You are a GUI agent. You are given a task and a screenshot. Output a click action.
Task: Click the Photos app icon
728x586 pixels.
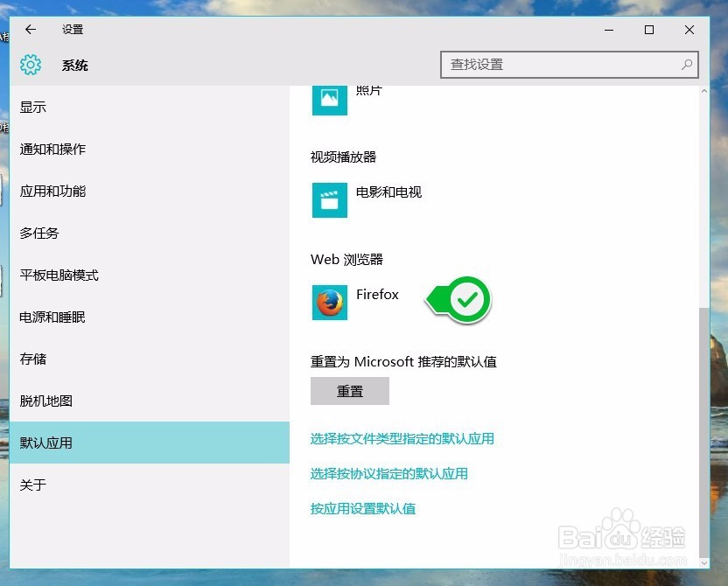330,99
